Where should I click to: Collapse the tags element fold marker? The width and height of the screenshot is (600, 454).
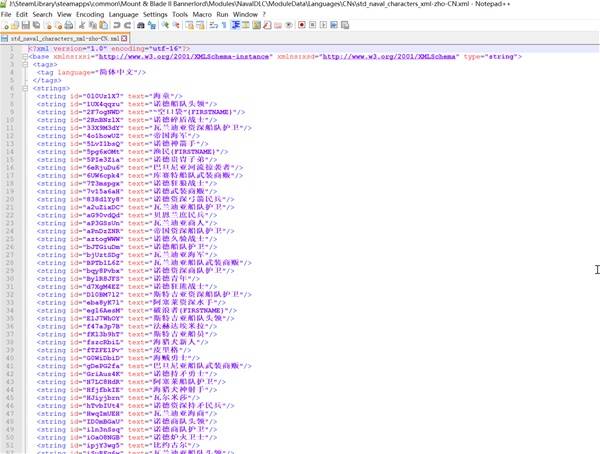27,65
